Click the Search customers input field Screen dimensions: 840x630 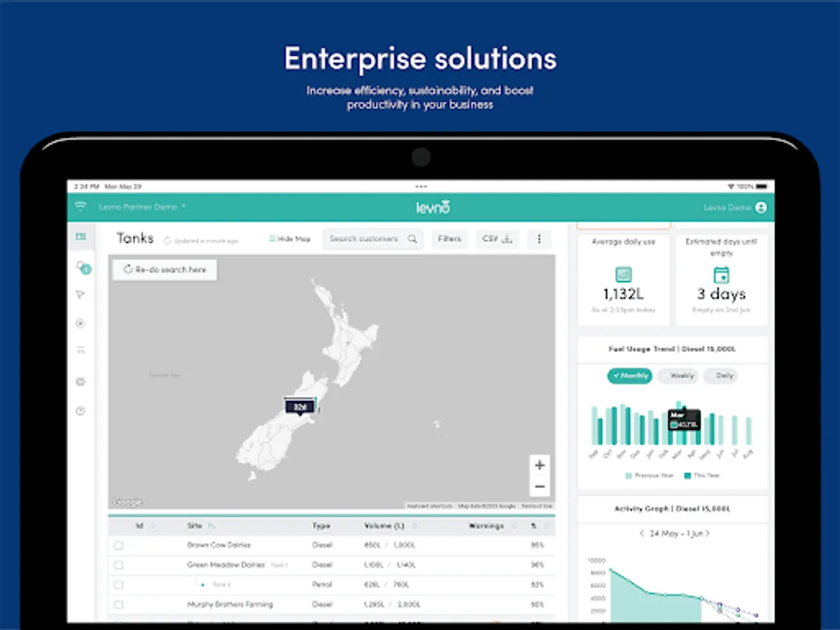point(373,239)
